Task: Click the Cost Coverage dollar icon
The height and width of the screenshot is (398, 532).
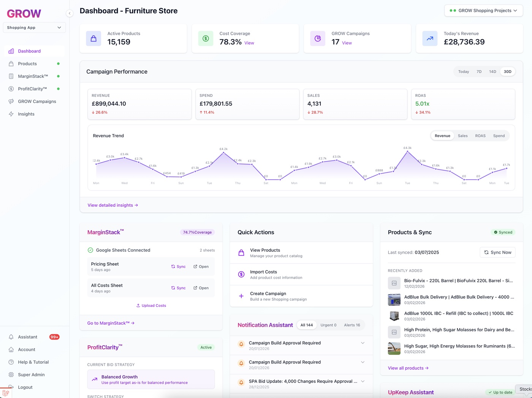Action: [206, 38]
